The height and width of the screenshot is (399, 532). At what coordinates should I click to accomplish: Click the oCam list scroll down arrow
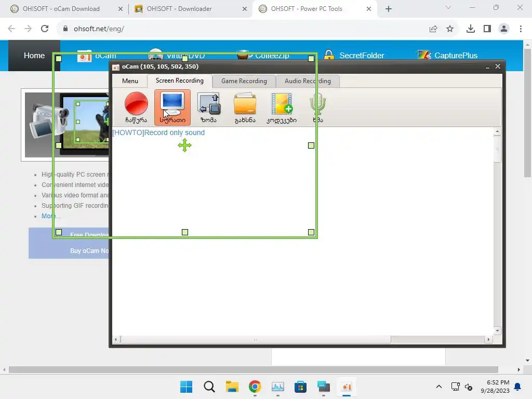tap(497, 330)
